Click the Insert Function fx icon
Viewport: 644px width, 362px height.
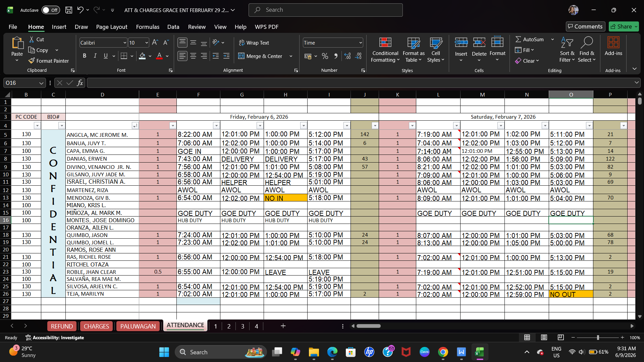point(80,83)
